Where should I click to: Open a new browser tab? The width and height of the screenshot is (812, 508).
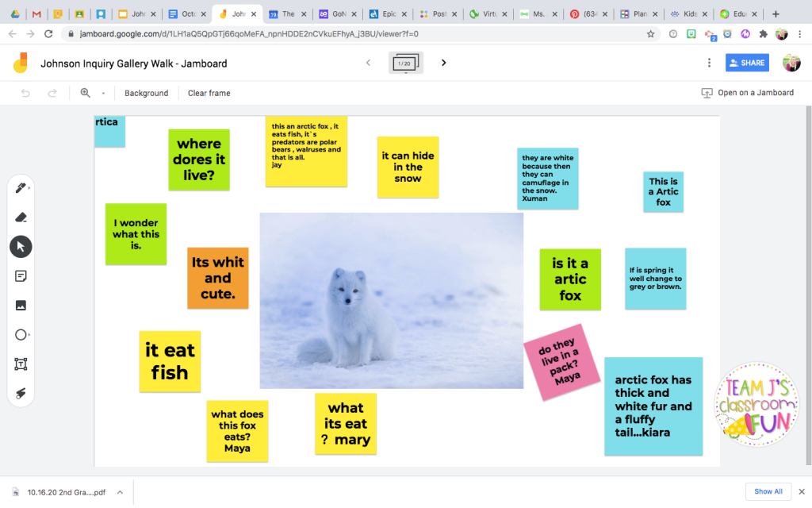click(776, 14)
